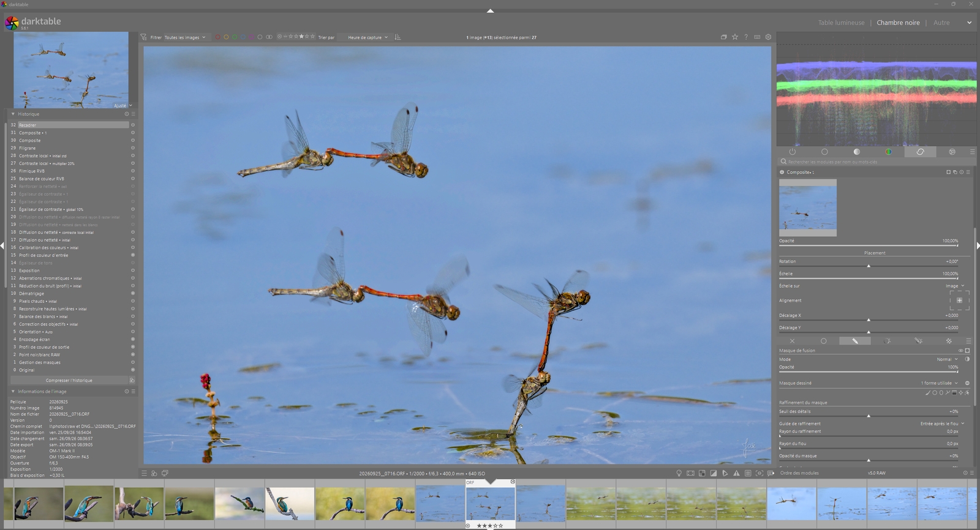
Task: Toggle drawn mask polarity minus button
Action: pos(967,383)
